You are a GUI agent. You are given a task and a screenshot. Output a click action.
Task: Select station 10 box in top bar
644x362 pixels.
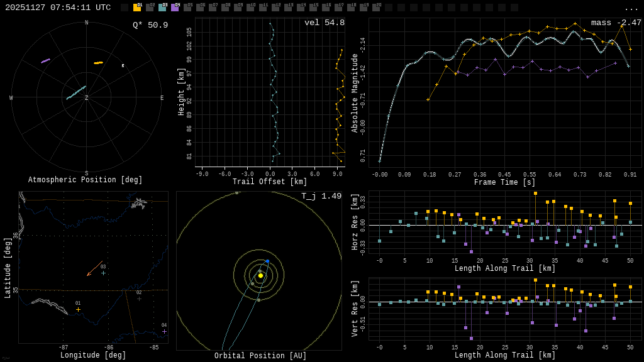250,8
